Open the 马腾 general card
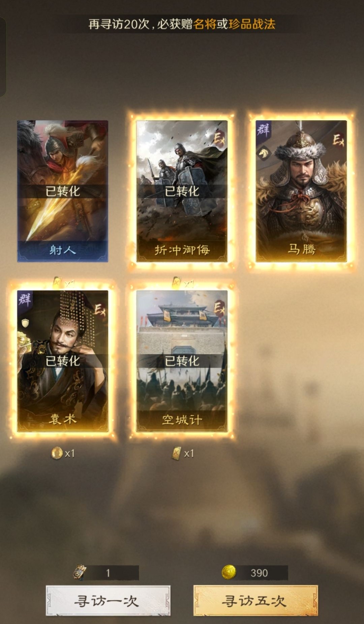 coord(301,191)
